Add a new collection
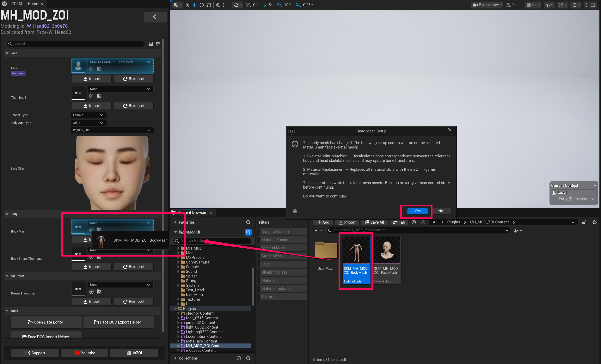This screenshot has width=601, height=364. pos(239,358)
